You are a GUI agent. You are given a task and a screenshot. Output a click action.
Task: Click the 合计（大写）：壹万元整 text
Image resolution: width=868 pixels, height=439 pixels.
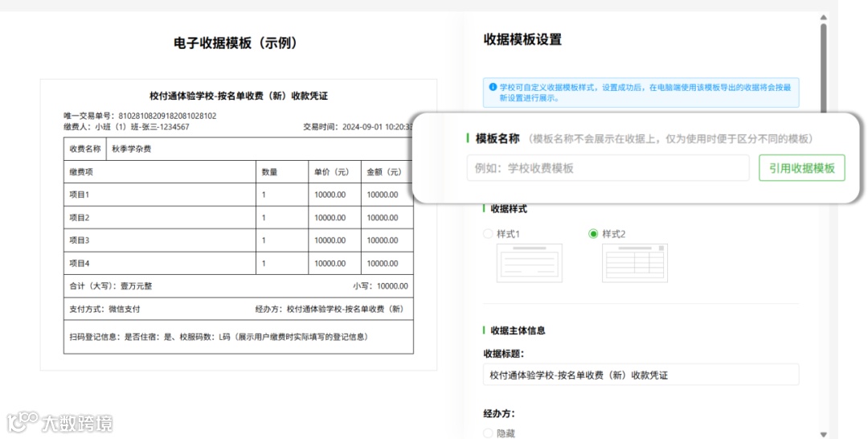pyautogui.click(x=111, y=286)
